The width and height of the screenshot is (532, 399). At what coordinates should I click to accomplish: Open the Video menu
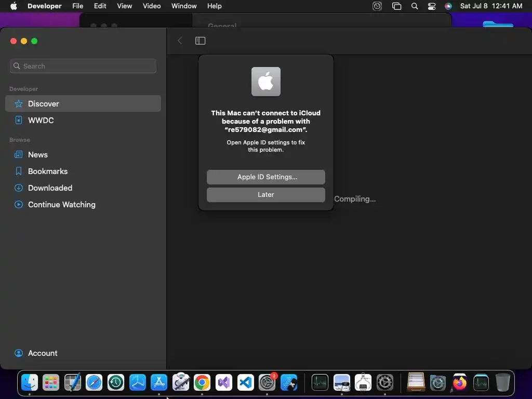tap(152, 6)
